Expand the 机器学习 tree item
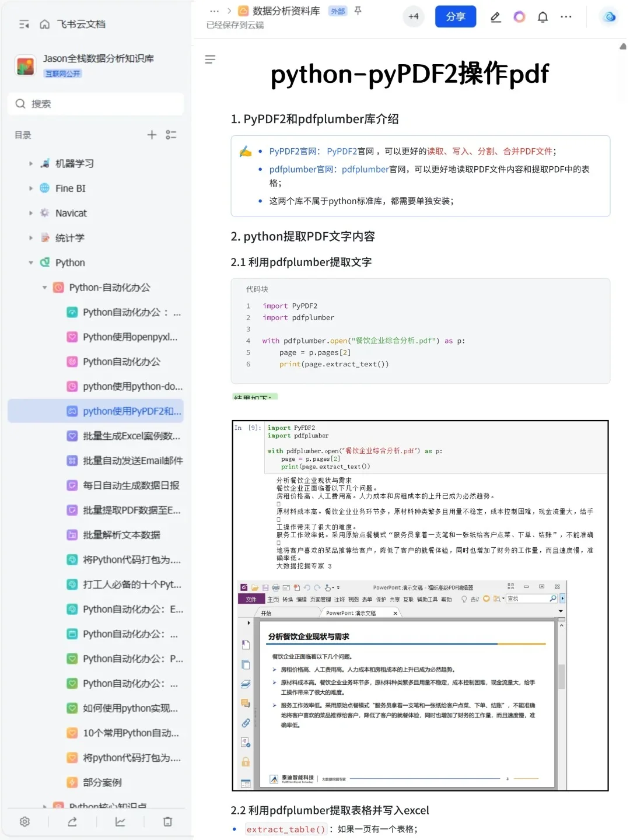Screen dimensions: 630x840 pyautogui.click(x=30, y=163)
